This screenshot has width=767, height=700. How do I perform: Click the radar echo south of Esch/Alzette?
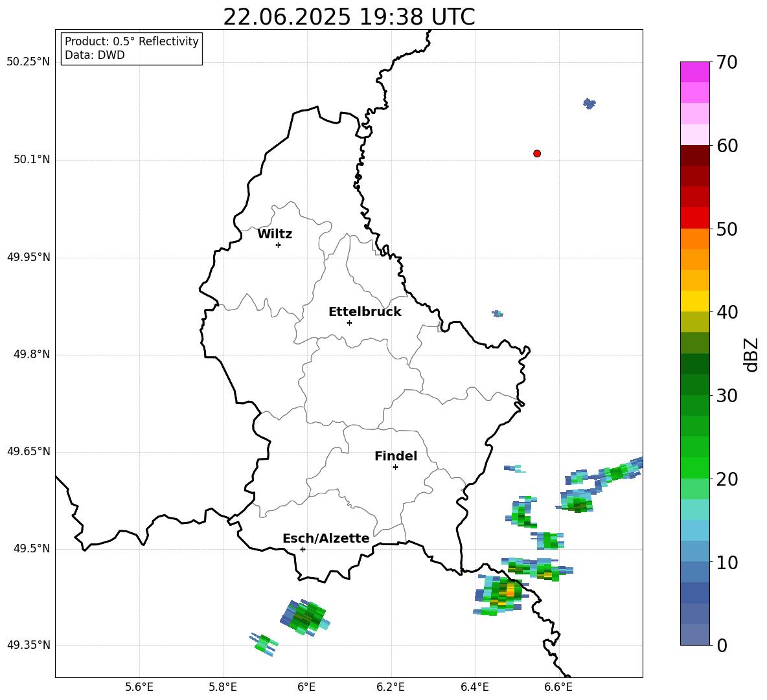click(305, 617)
